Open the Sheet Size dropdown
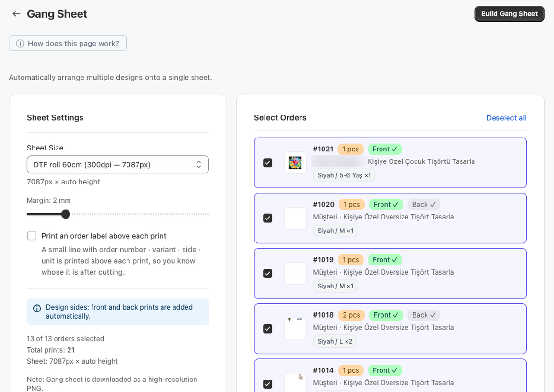The width and height of the screenshot is (554, 392). point(118,164)
